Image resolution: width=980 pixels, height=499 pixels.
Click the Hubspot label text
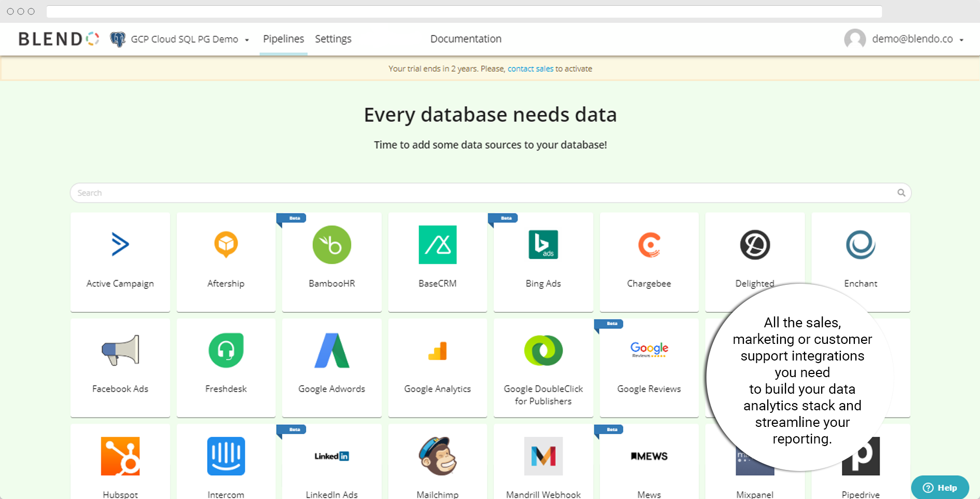(x=120, y=494)
